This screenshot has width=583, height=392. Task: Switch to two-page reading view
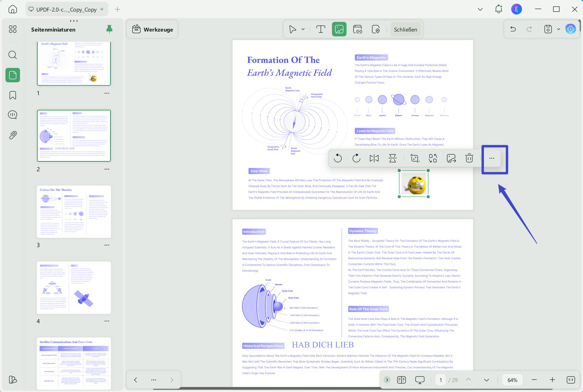(x=401, y=380)
